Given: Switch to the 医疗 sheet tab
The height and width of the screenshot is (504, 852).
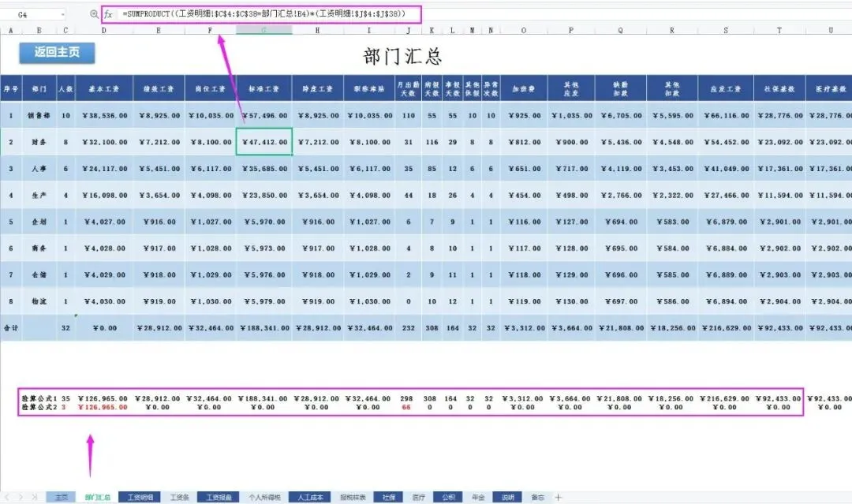Looking at the screenshot, I should [x=418, y=497].
